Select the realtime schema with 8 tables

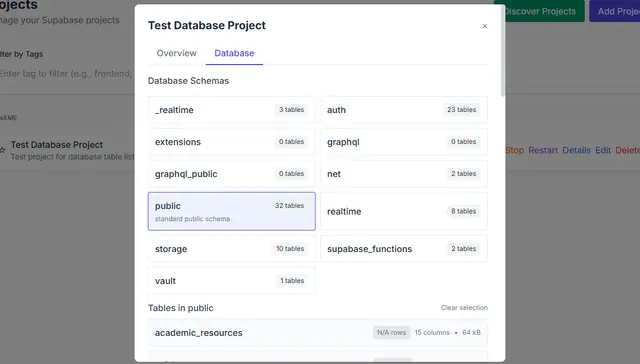404,211
